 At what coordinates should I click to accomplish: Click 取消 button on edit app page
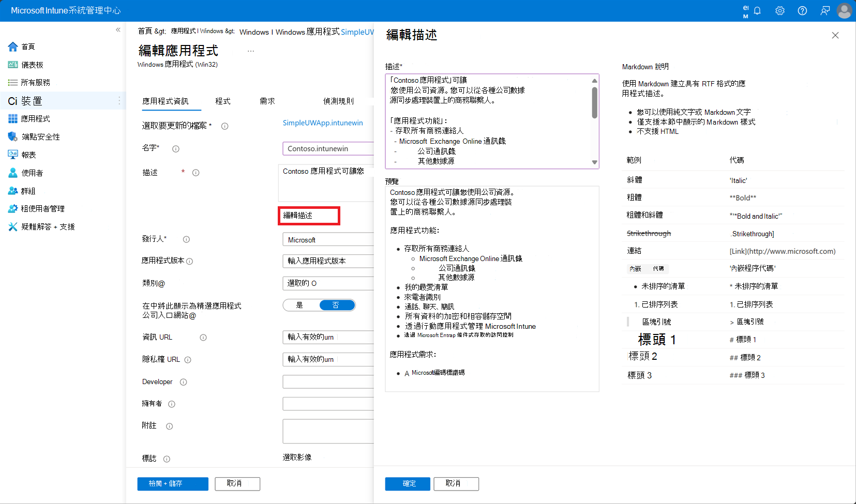coord(237,484)
